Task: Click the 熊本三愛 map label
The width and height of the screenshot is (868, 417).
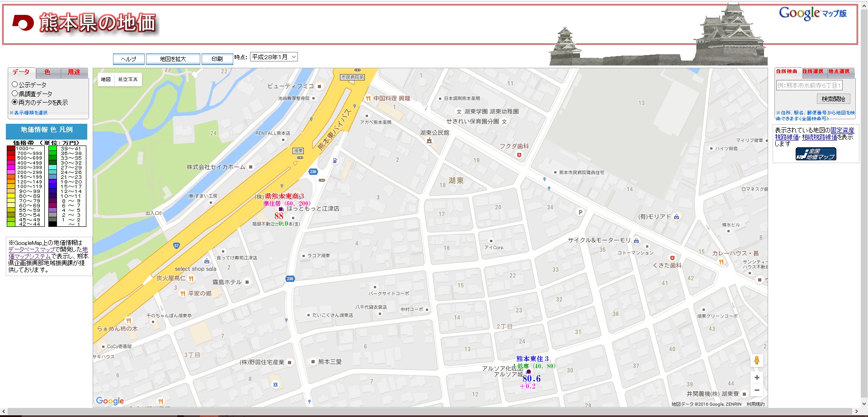Action: coord(330,362)
